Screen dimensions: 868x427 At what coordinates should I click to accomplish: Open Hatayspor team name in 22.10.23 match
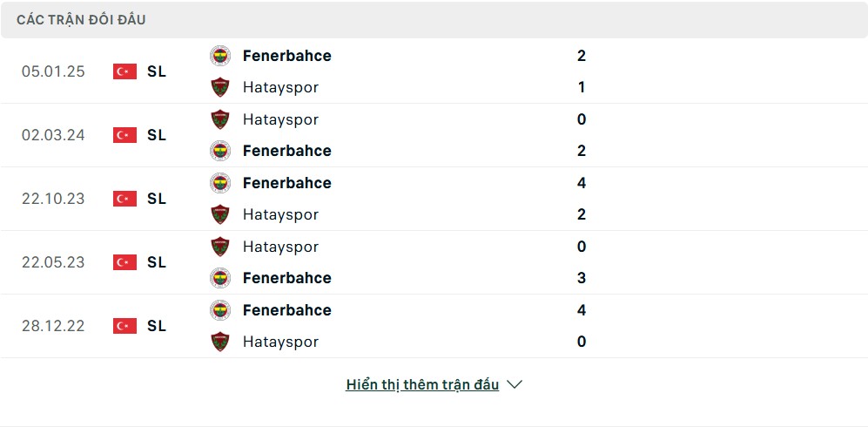click(x=280, y=215)
